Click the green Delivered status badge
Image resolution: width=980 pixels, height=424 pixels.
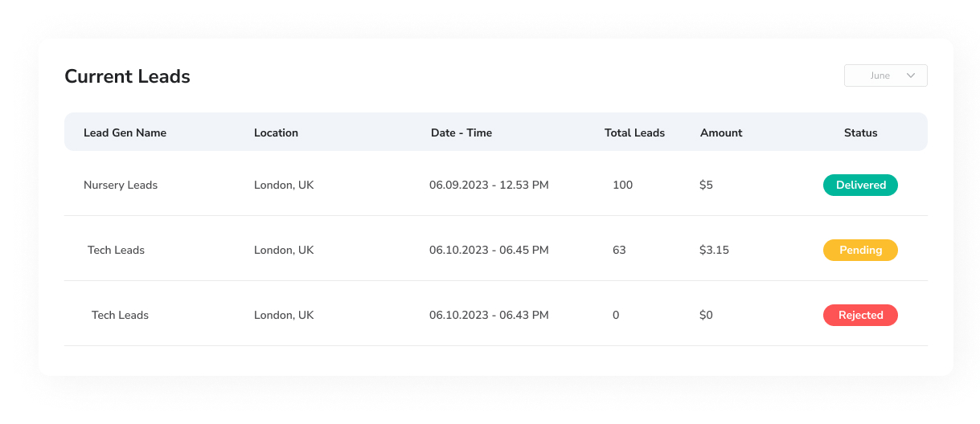click(860, 185)
